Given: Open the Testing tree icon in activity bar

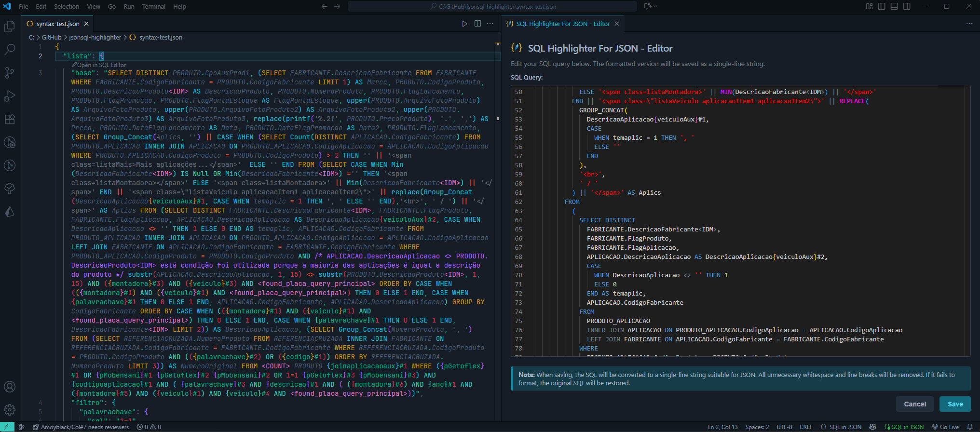Looking at the screenshot, I should [x=10, y=189].
